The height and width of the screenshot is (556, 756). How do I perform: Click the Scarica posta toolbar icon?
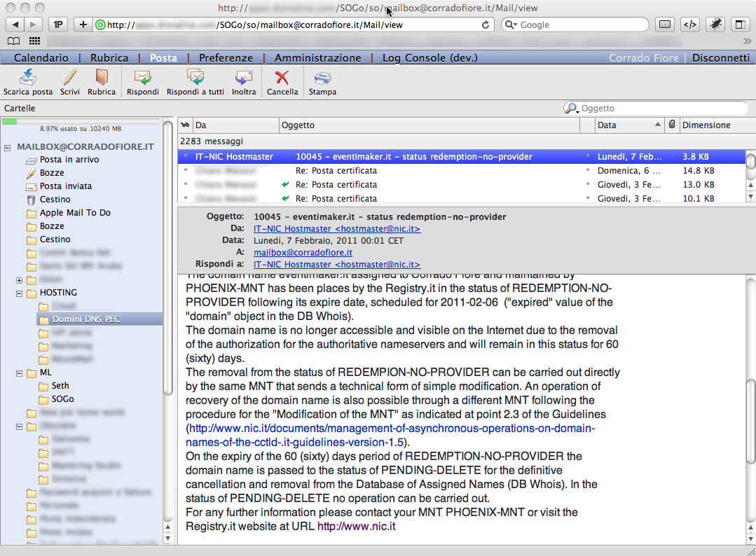pos(27,77)
